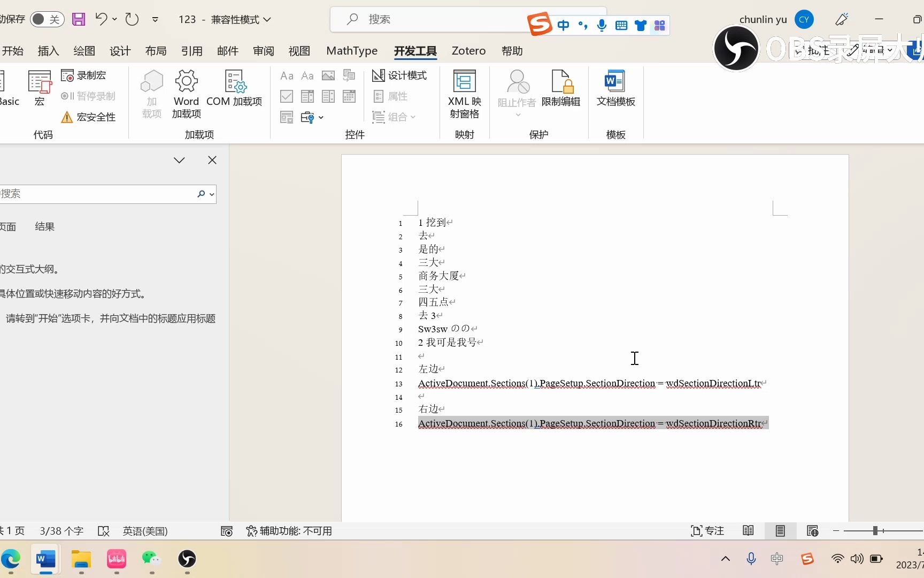Viewport: 924px width, 578px height.
Task: Select the 结果 tab in navigation pane
Action: click(44, 226)
